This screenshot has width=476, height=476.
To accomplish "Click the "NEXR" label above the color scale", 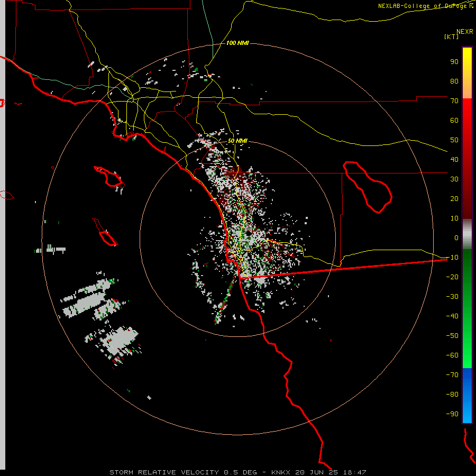I will [x=465, y=32].
